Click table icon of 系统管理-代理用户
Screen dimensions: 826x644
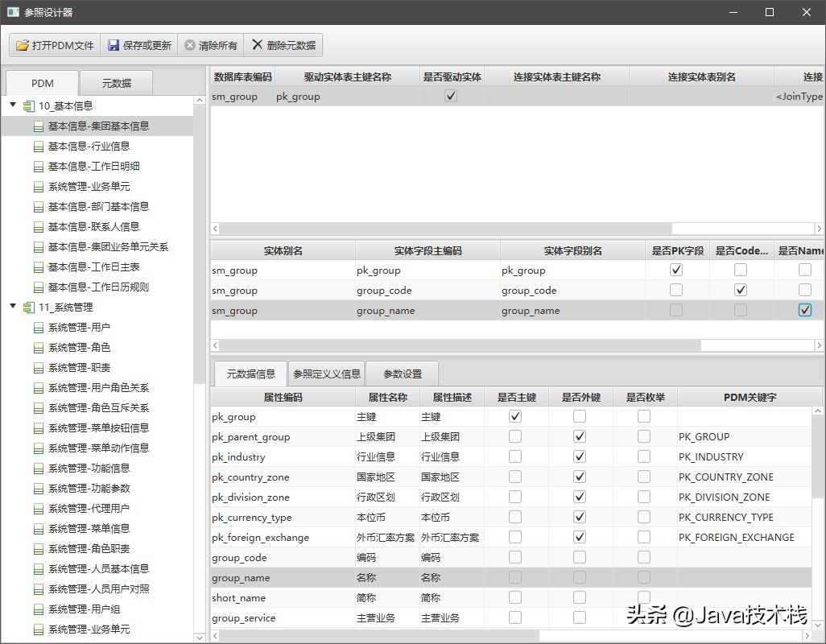39,509
